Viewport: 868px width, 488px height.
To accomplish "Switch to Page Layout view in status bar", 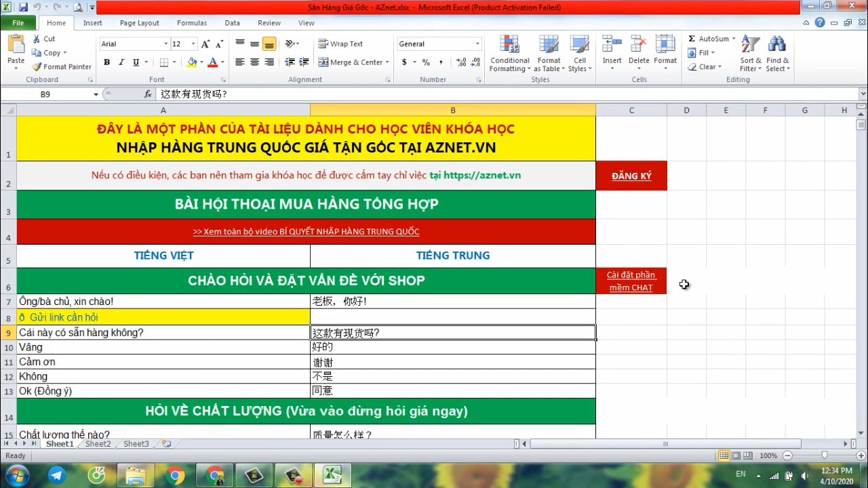I will [x=736, y=455].
